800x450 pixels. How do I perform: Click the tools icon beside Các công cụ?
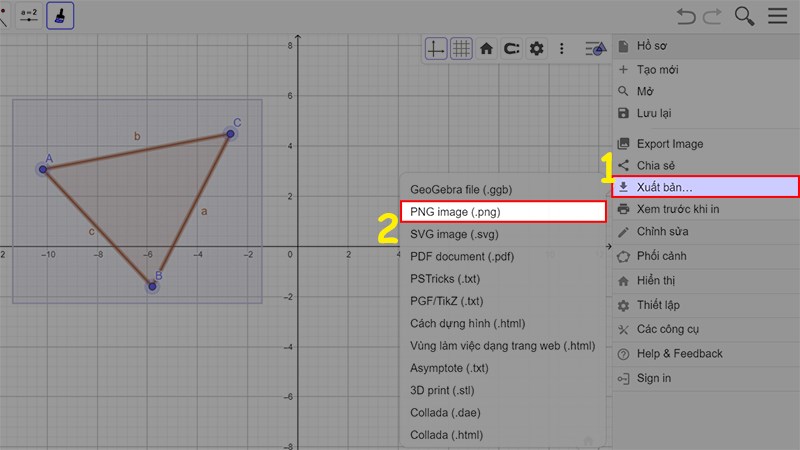point(623,330)
